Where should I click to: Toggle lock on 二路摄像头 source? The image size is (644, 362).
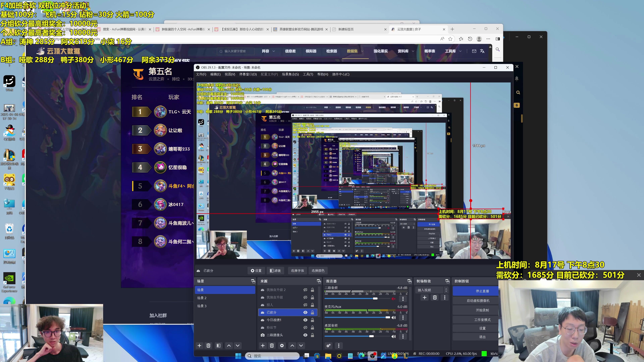pyautogui.click(x=312, y=335)
